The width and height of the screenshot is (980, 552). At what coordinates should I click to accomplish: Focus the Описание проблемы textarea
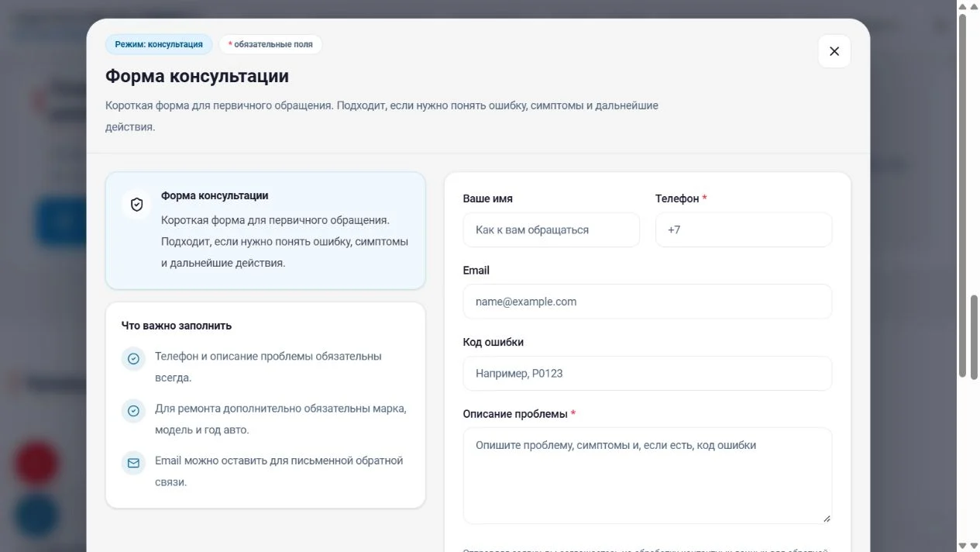pos(648,476)
